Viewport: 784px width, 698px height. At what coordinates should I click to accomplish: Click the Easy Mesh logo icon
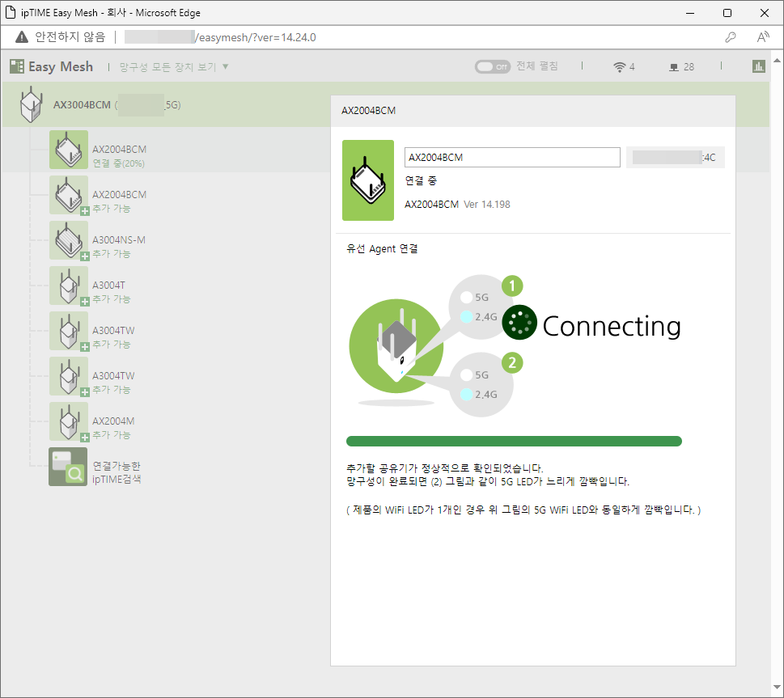pos(17,66)
